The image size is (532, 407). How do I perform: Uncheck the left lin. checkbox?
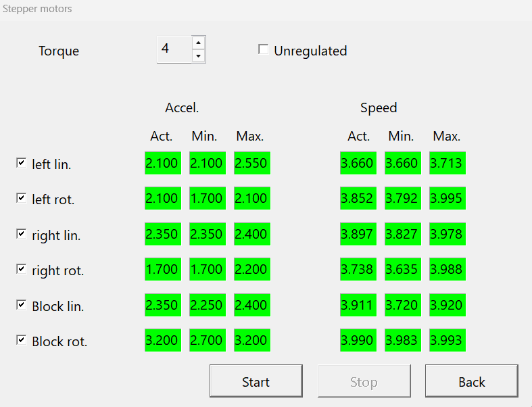click(21, 162)
